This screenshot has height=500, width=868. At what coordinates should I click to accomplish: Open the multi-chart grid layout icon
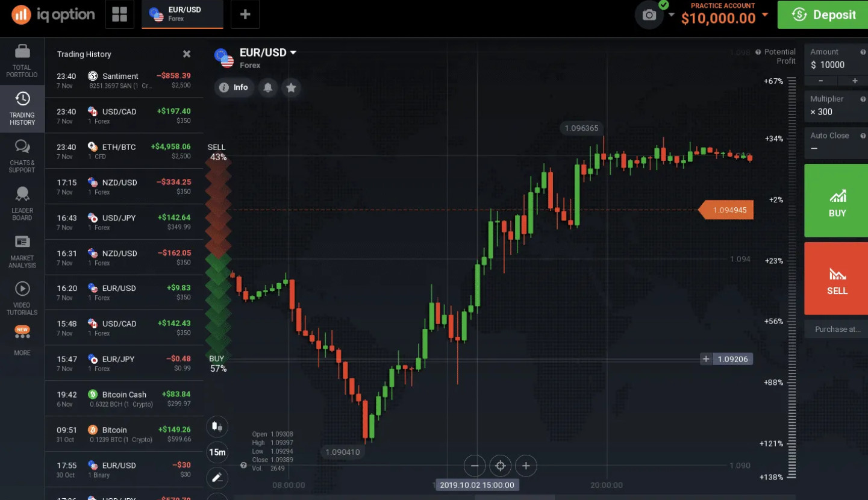pyautogui.click(x=119, y=14)
